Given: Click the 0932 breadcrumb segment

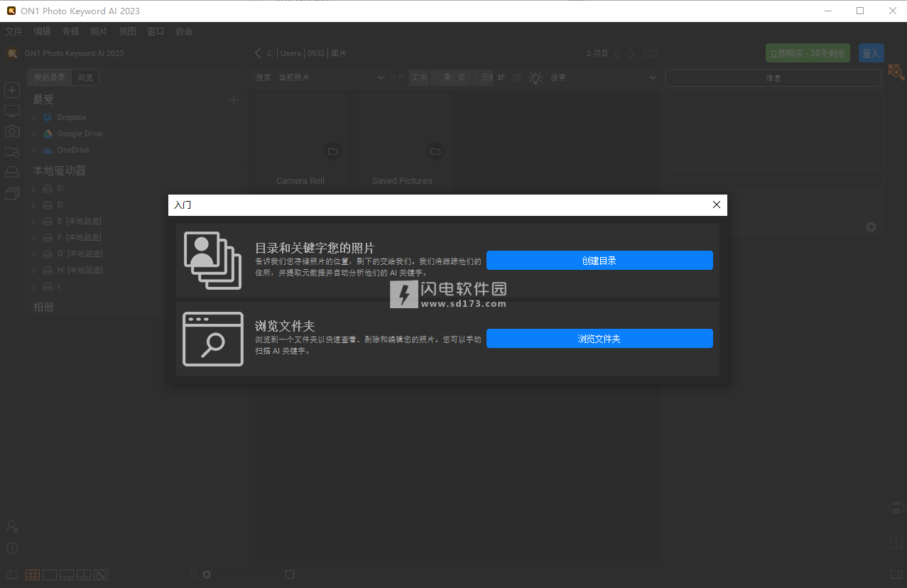Looking at the screenshot, I should pos(316,53).
